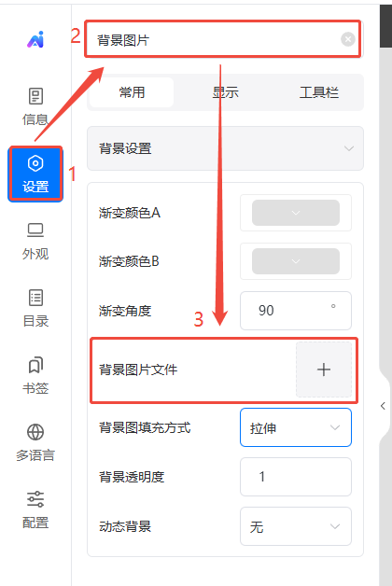
Task: Add a 背景图片文件 with the plus button
Action: pyautogui.click(x=324, y=370)
